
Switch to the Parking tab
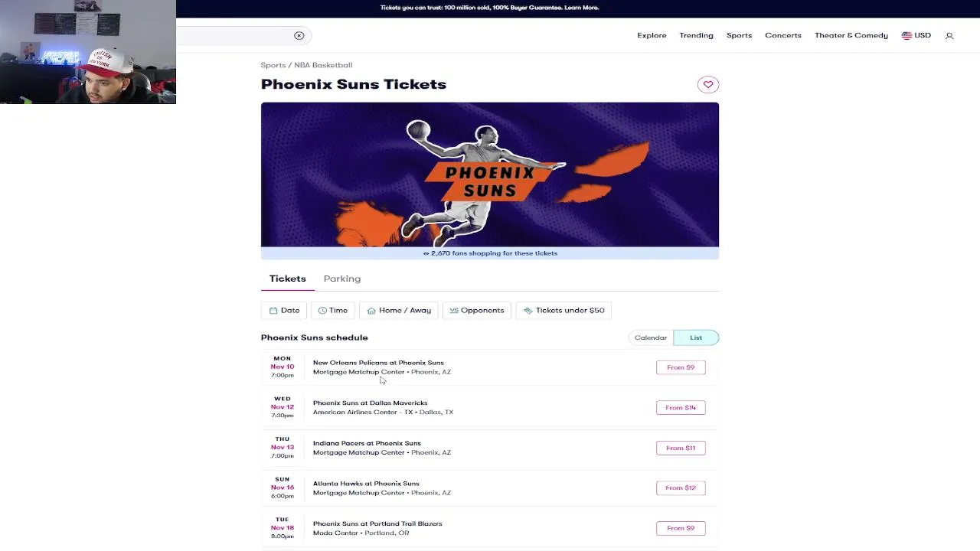tap(342, 279)
